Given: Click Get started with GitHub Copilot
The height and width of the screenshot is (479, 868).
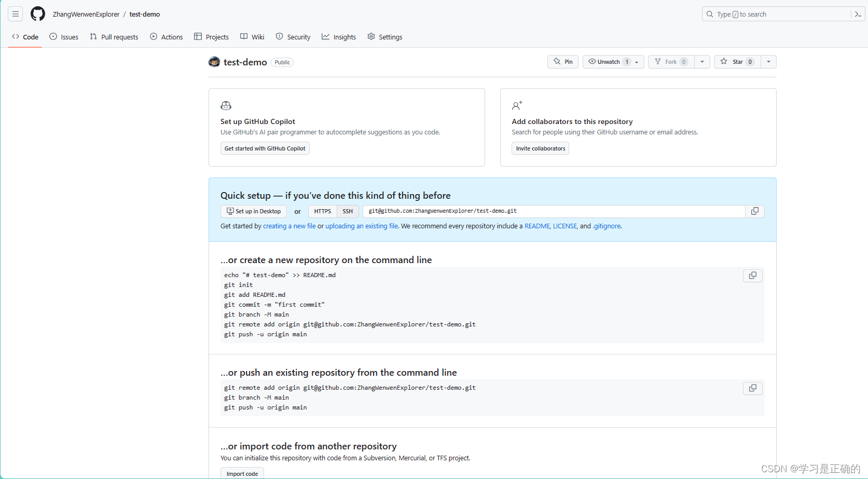Looking at the screenshot, I should point(265,148).
